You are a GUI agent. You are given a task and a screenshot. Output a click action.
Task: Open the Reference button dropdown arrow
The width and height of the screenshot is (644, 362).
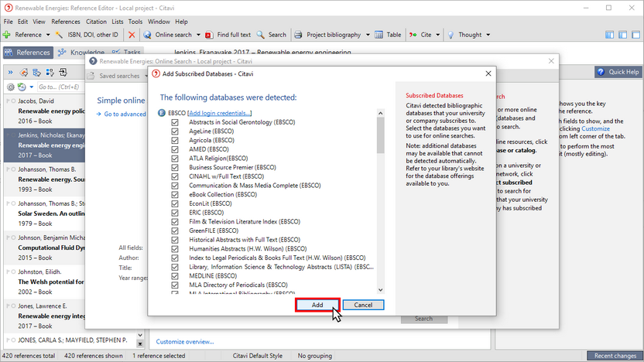point(48,35)
